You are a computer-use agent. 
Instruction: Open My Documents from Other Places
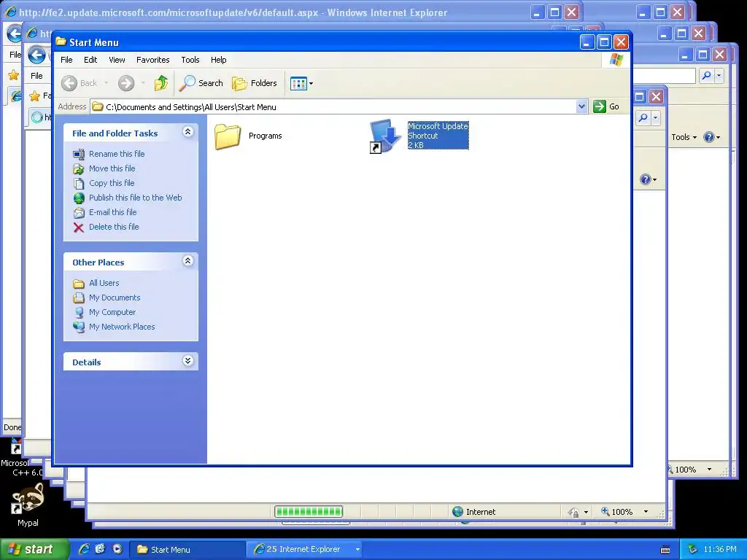click(x=115, y=297)
